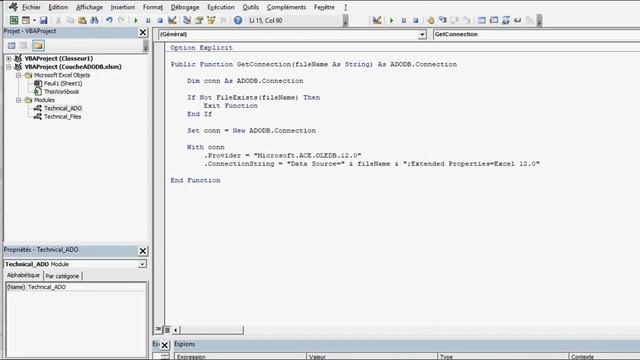Collapse the Modules folder
The width and height of the screenshot is (640, 360).
18,100
